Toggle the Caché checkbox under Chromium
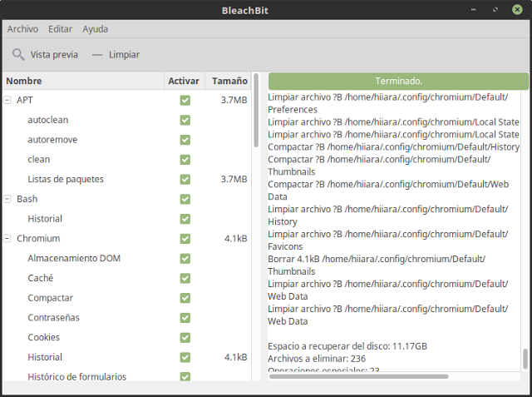Screen dimensions: 532x397 [x=185, y=278]
